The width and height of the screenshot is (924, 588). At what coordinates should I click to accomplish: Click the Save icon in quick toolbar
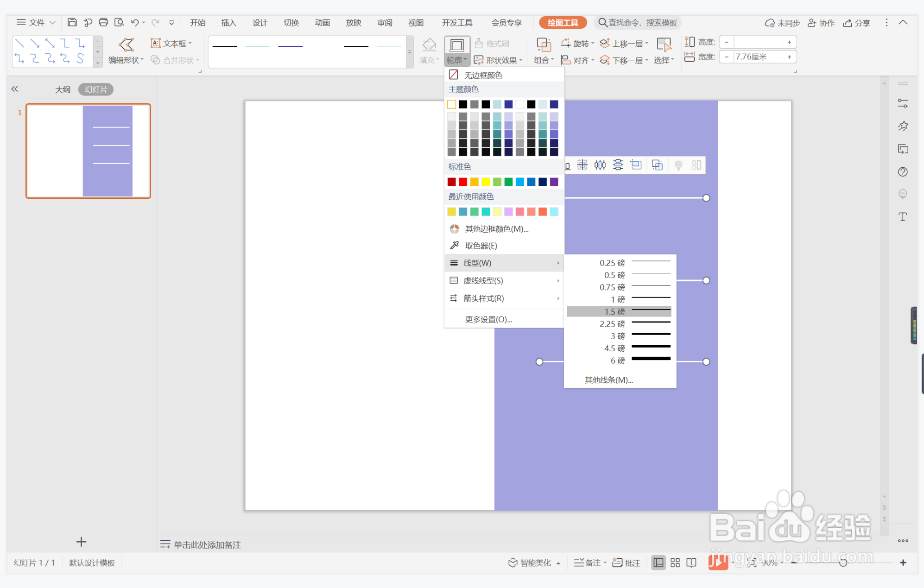[x=72, y=22]
